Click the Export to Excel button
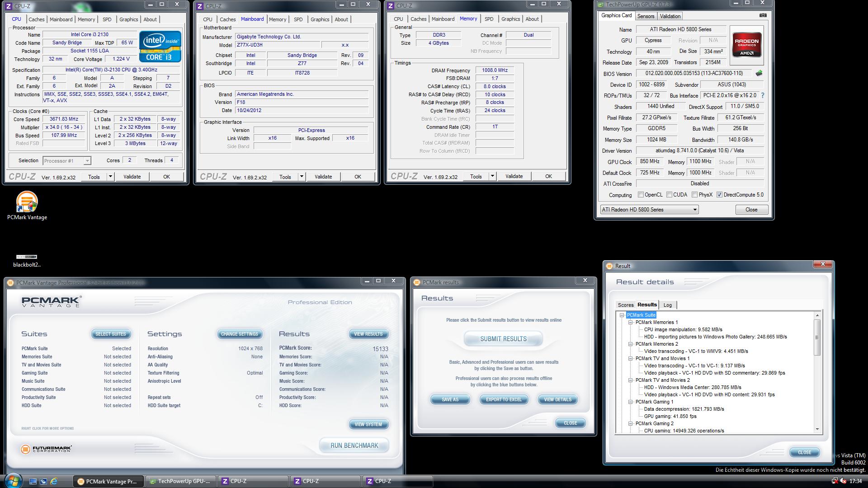 click(504, 400)
